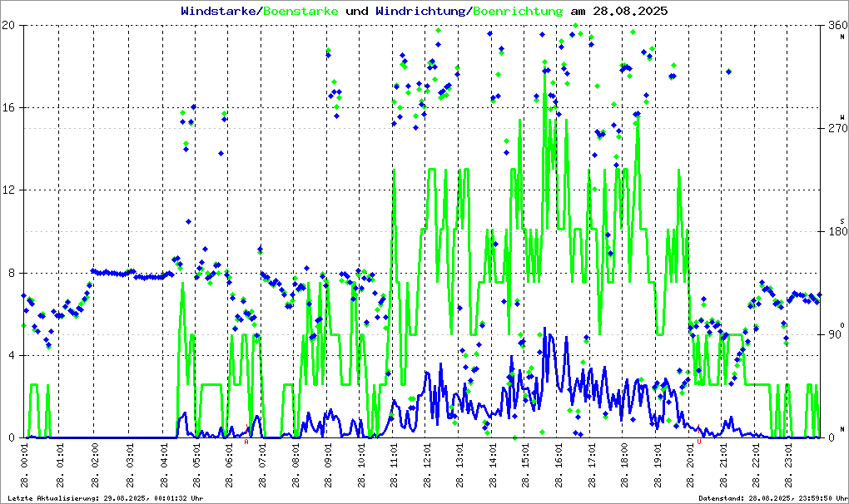
Task: Click the '28. 12:01' time axis label
Action: [x=426, y=467]
